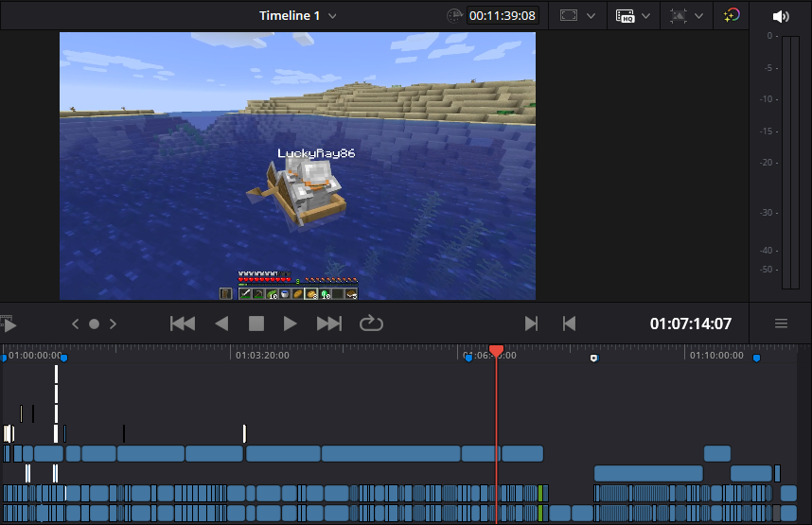Mark in point with the in button

pyautogui.click(x=531, y=324)
